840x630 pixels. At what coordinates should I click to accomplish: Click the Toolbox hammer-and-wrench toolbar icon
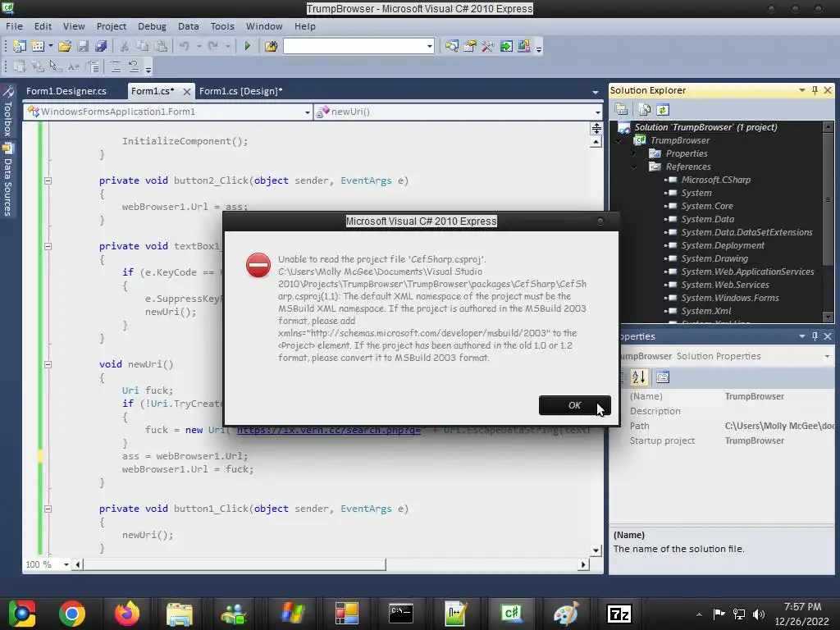487,46
